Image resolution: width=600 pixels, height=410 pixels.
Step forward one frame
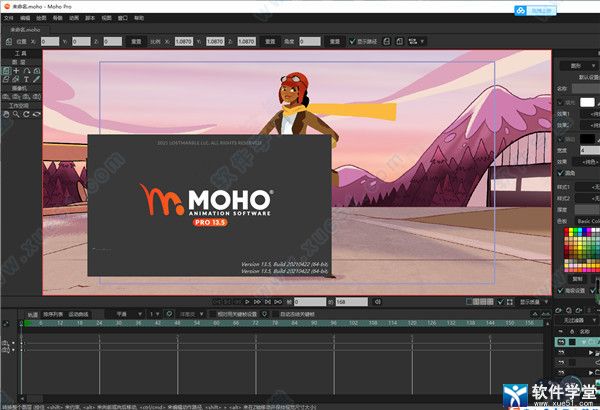point(257,302)
